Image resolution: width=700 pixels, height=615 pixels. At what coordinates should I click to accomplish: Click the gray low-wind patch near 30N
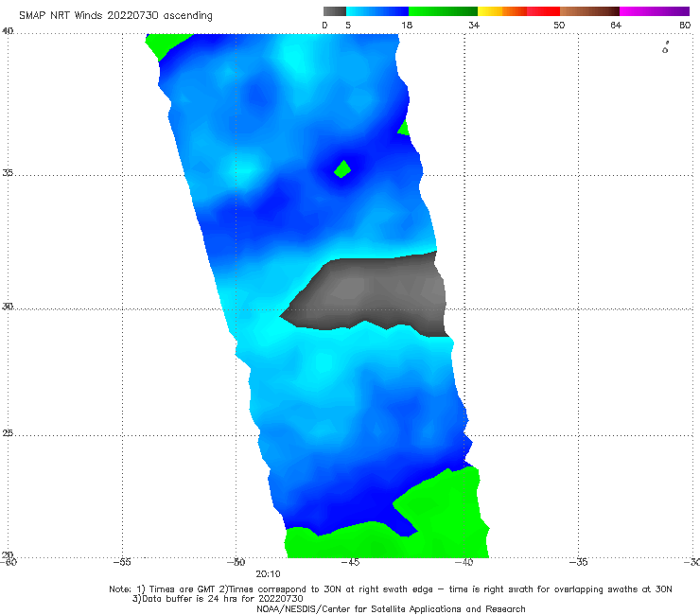(371, 295)
